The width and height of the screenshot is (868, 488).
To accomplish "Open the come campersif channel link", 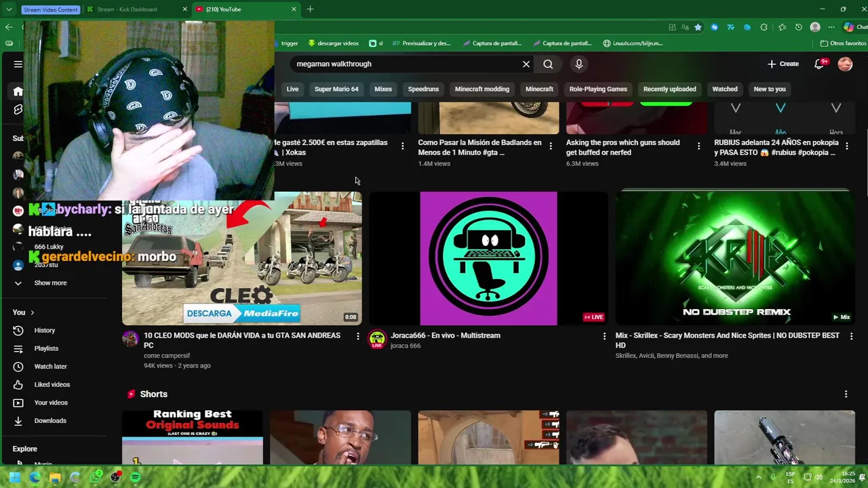I will [x=167, y=355].
